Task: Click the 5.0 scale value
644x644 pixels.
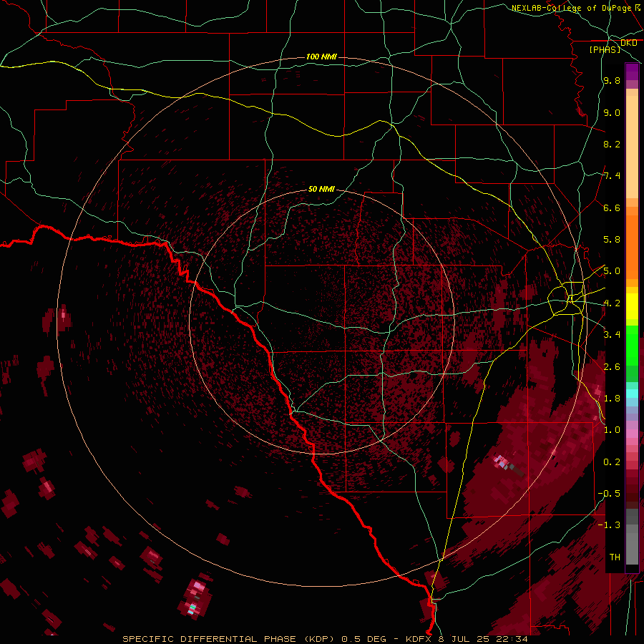Action: pos(612,271)
